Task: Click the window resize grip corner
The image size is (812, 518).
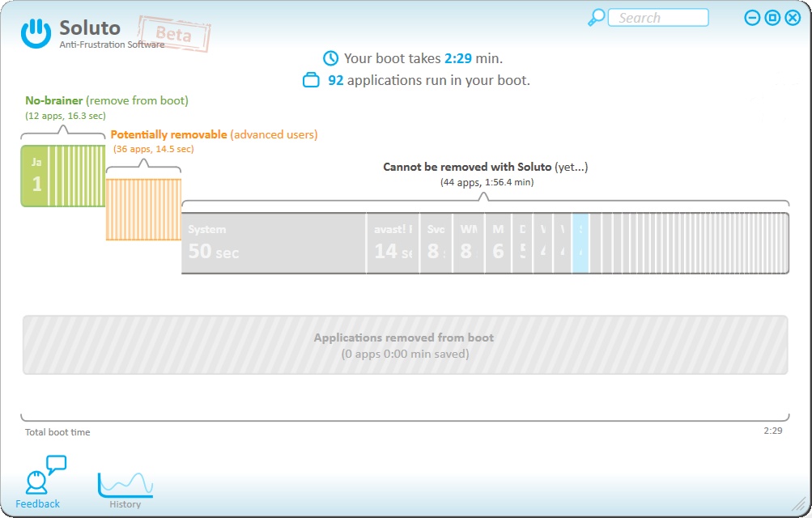Action: (x=799, y=503)
